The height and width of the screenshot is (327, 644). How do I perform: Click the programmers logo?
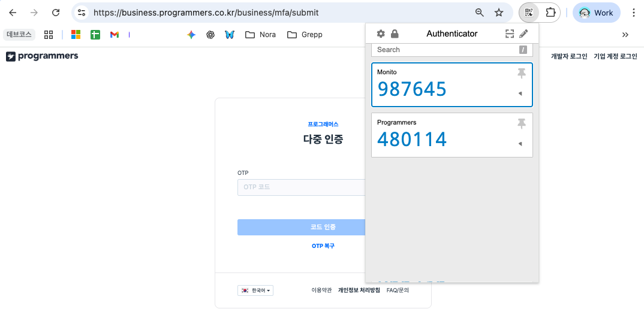(42, 56)
